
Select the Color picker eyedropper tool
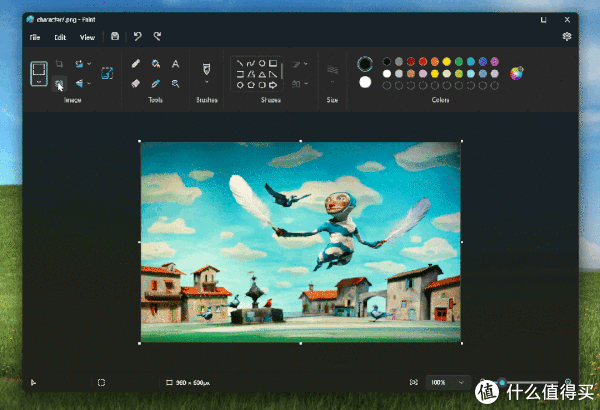(x=155, y=83)
